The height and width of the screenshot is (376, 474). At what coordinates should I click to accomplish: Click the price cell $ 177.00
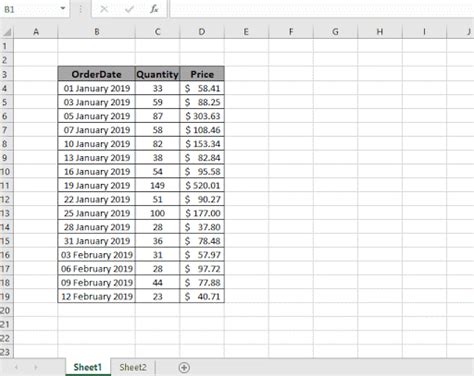(202, 213)
